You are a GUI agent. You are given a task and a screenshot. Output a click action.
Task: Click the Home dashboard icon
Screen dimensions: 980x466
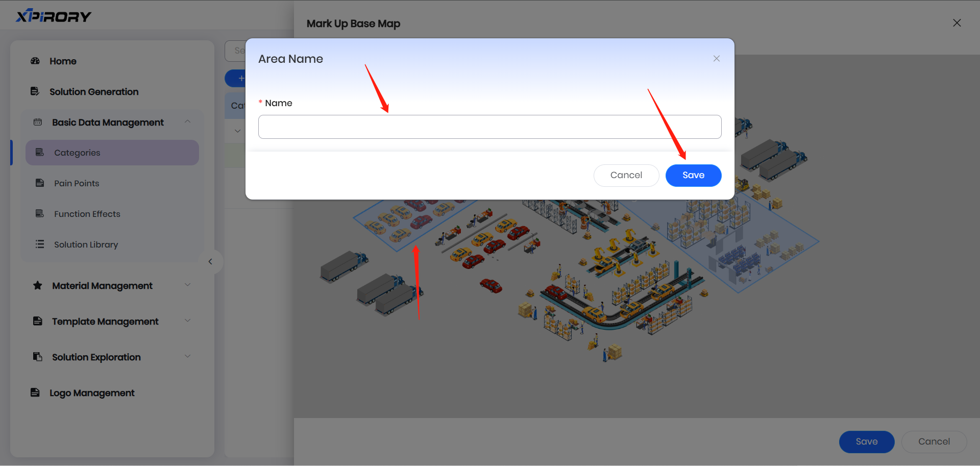tap(35, 61)
